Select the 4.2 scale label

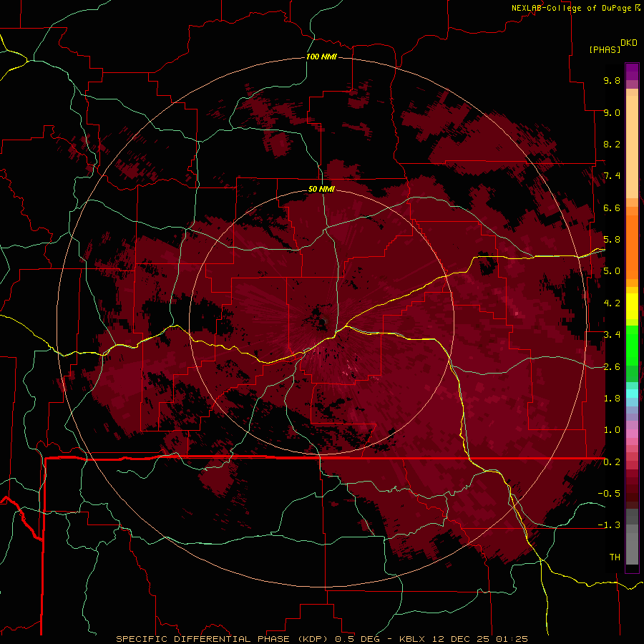(612, 303)
